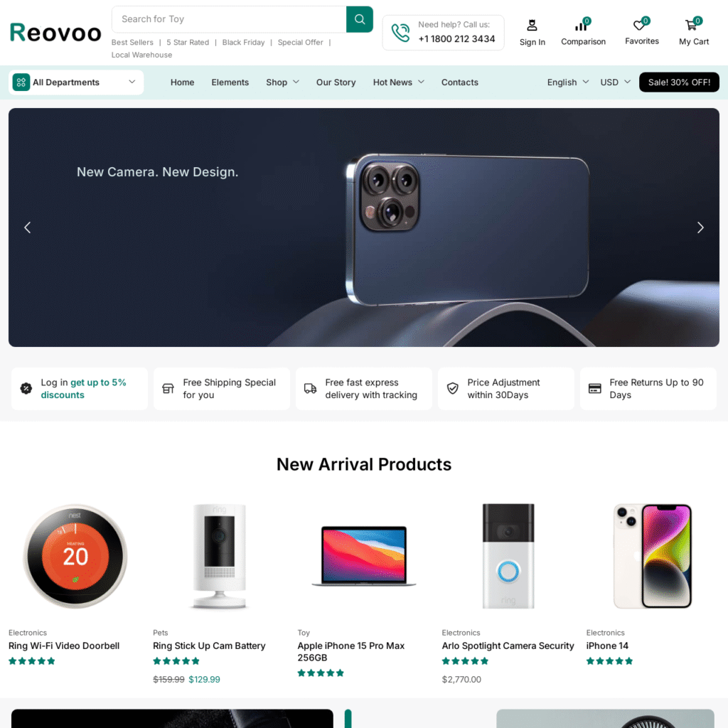Click the phone call help icon
Viewport: 728px width, 728px height.
click(x=400, y=32)
